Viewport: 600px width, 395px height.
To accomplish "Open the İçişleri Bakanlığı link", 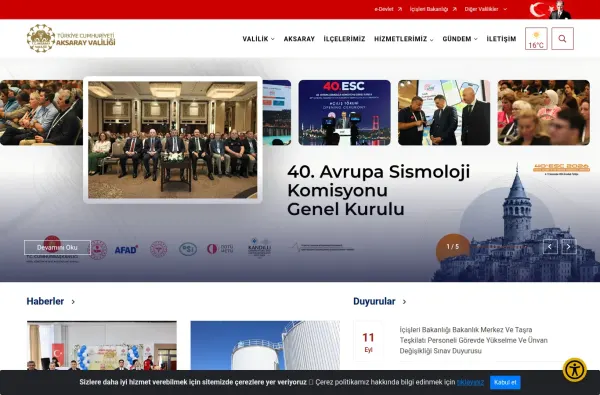I will [x=429, y=9].
